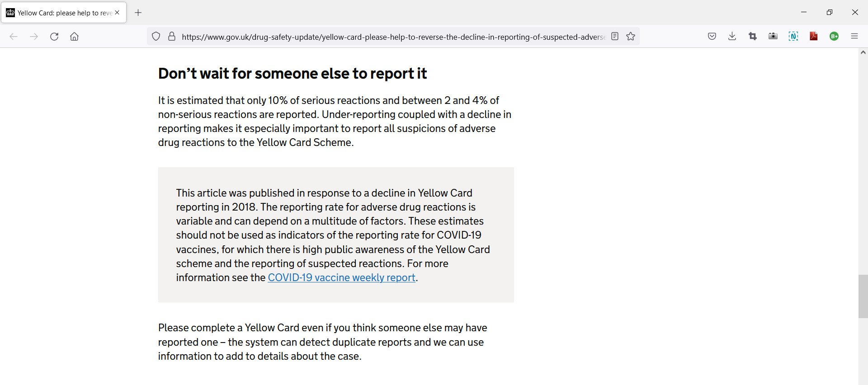Click the Adobe PDF extension icon
Viewport: 868px width, 385px height.
(x=814, y=37)
